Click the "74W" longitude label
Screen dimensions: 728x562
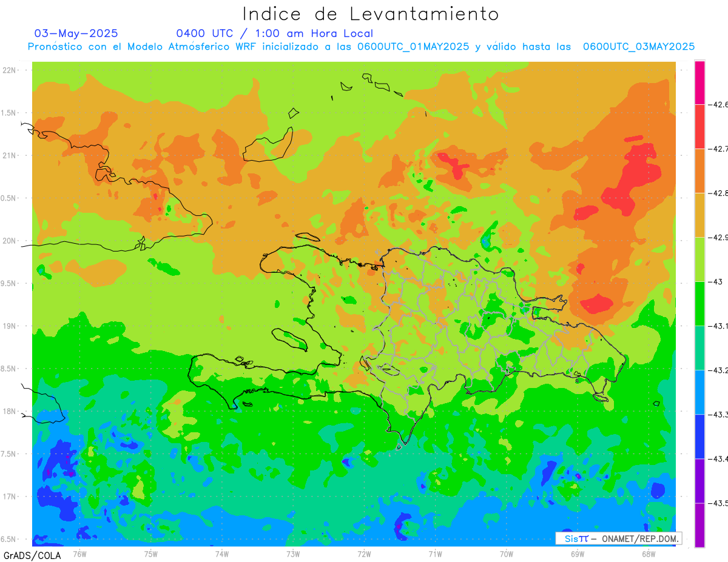tap(221, 554)
